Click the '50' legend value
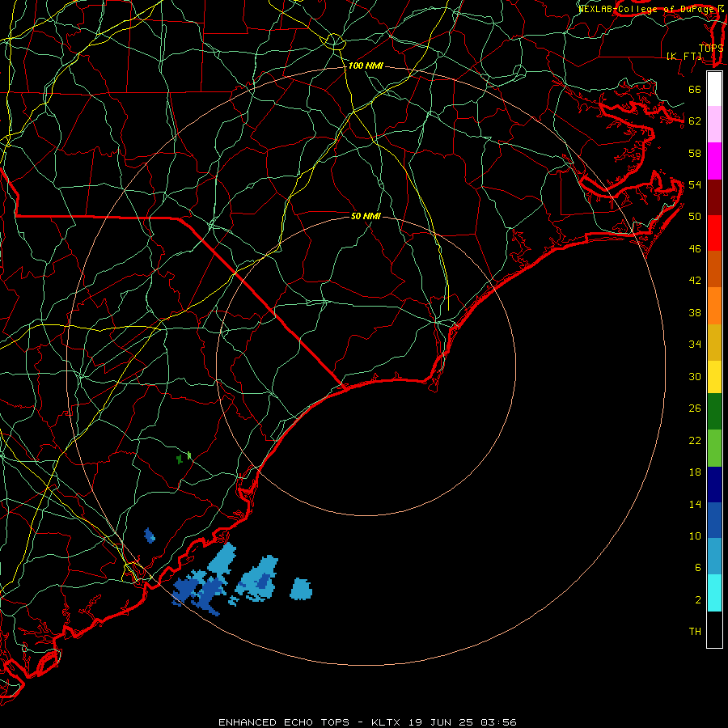The image size is (728, 728). [x=695, y=216]
